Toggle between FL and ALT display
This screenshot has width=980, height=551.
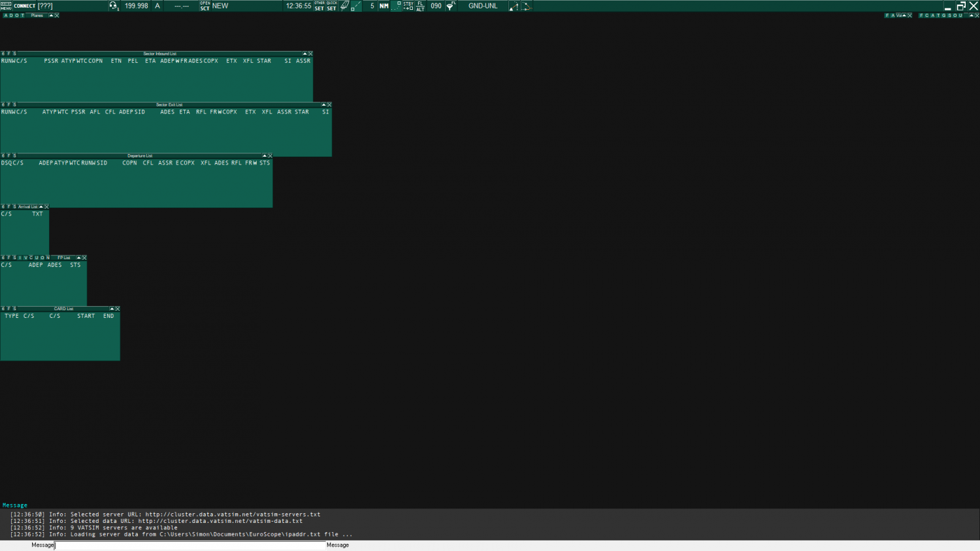pyautogui.click(x=420, y=6)
